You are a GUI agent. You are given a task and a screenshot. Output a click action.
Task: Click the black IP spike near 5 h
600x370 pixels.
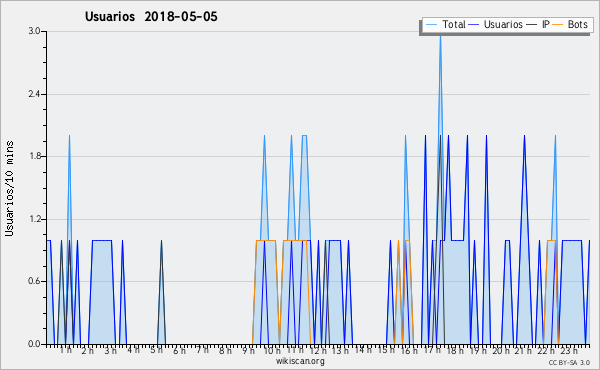pos(161,293)
